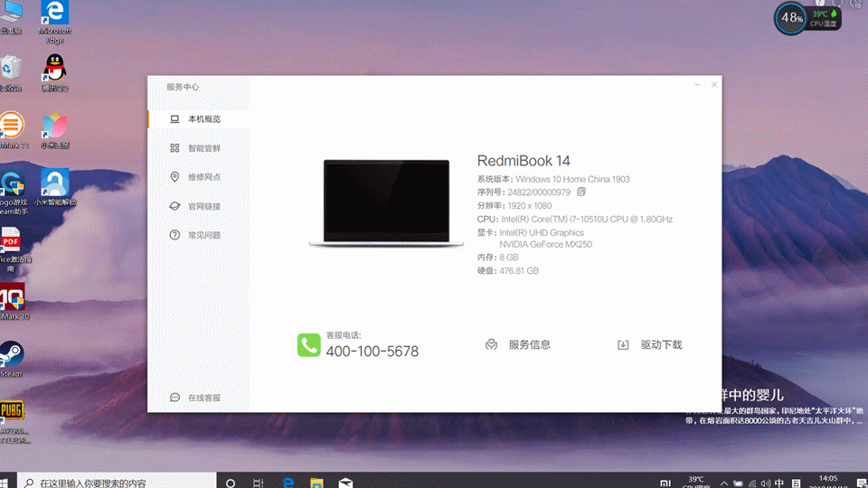
Task: Select the RedmiBook 14 title text
Action: 524,161
